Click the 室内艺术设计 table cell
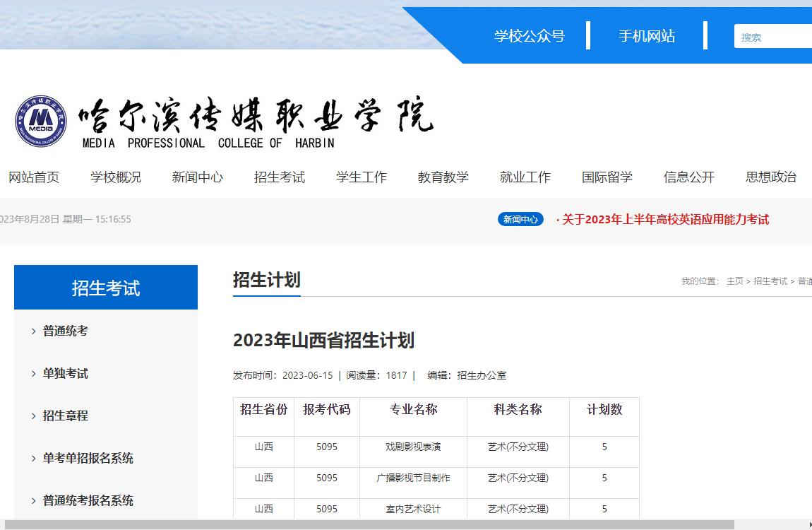This screenshot has width=812, height=530. pyautogui.click(x=413, y=509)
